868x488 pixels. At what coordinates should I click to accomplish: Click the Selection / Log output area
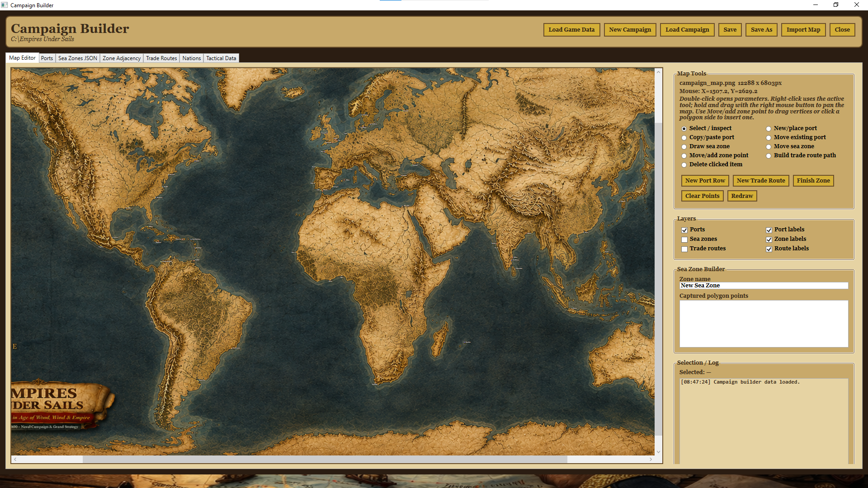point(764,420)
